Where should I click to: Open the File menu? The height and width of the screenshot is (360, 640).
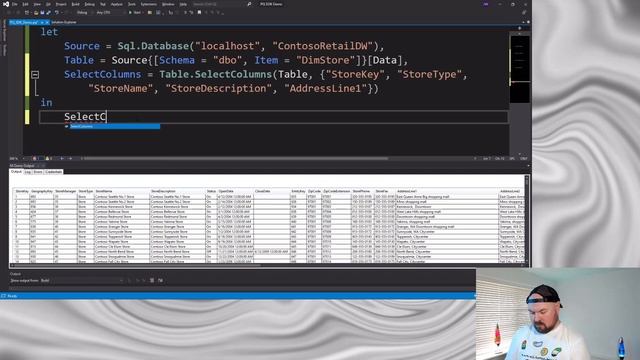(14, 4)
